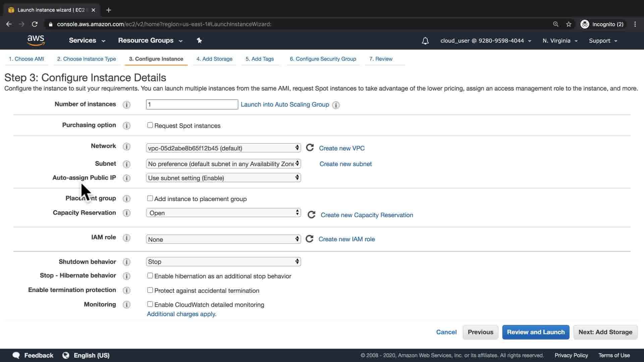
Task: Click the AWS logo home icon
Action: pyautogui.click(x=36, y=40)
